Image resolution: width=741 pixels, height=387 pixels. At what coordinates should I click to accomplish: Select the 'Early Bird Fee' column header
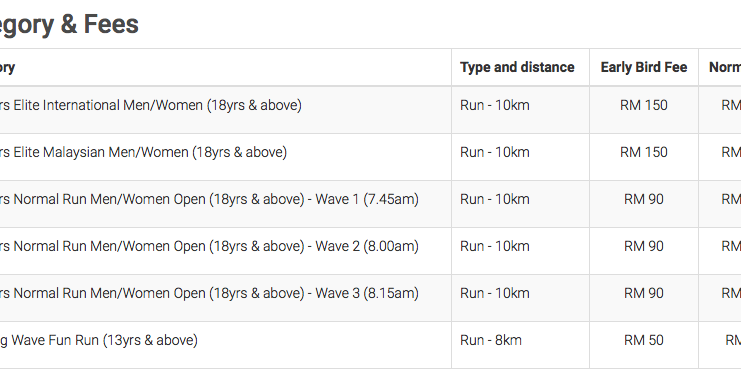pos(644,67)
